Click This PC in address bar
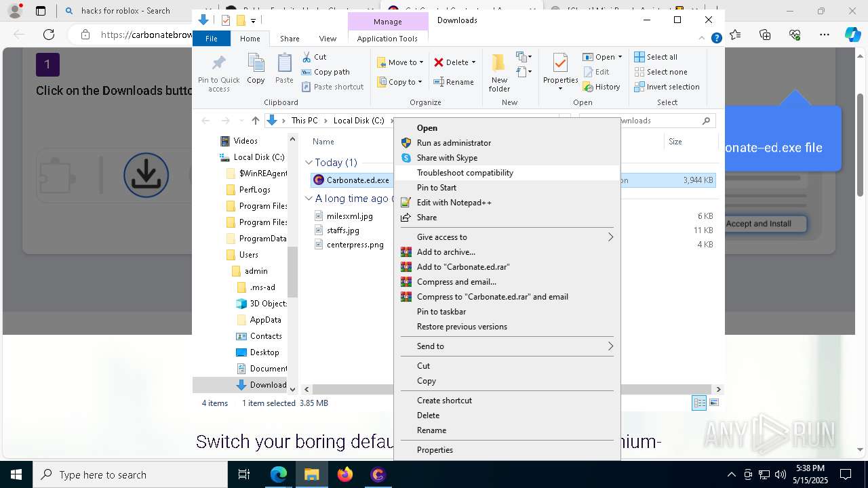The width and height of the screenshot is (868, 488). (304, 121)
